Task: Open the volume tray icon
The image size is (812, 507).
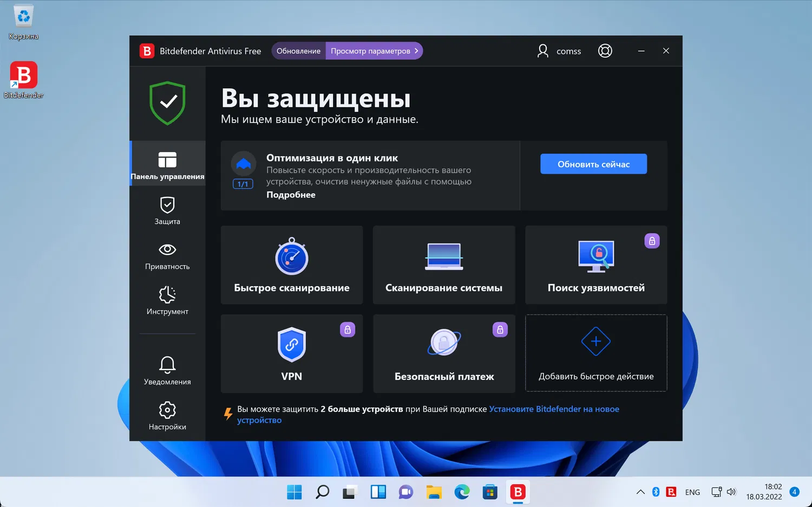Action: [731, 492]
